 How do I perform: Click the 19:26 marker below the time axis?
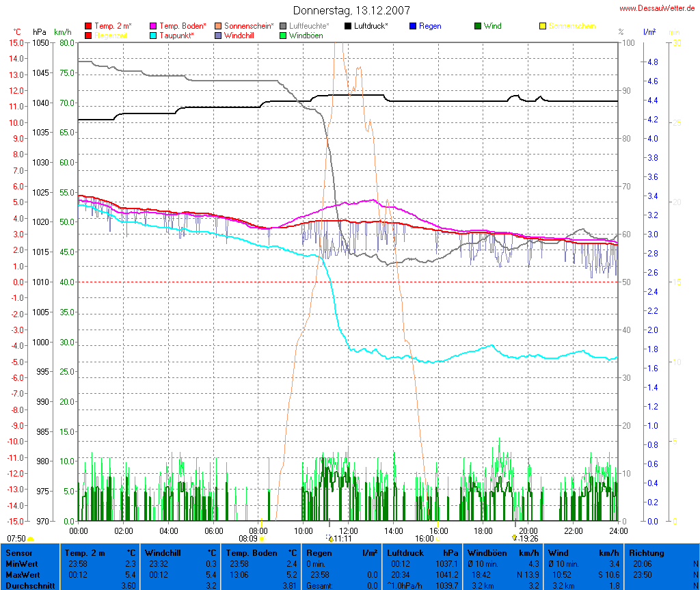514,538
